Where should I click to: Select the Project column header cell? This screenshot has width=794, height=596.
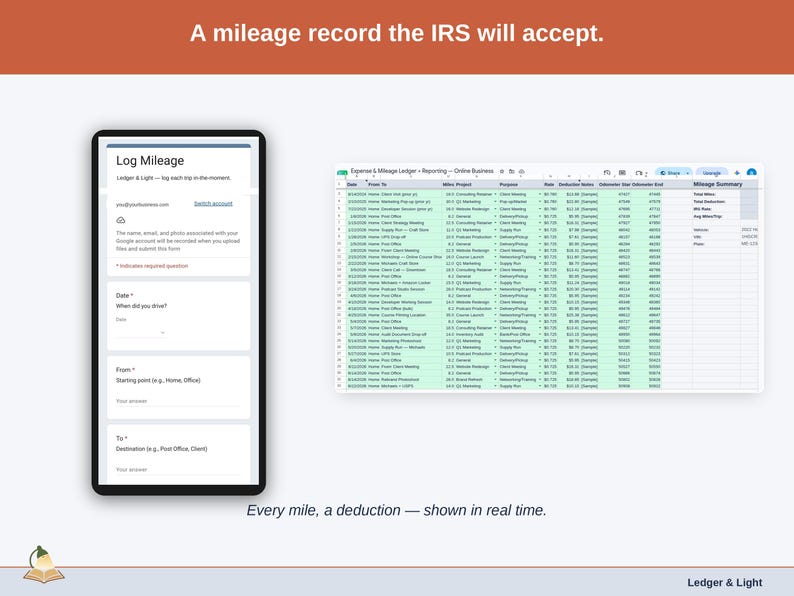477,185
